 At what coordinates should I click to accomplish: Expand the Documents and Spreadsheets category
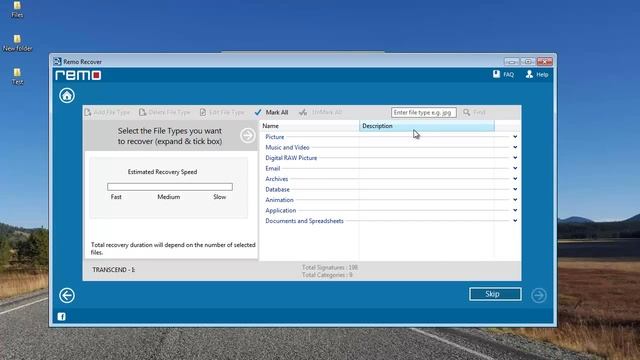click(515, 221)
